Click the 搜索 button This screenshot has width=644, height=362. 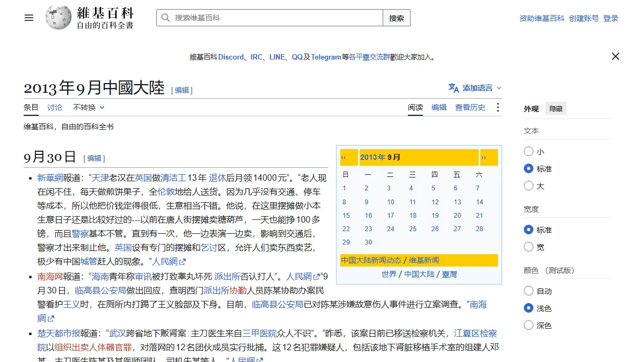397,18
